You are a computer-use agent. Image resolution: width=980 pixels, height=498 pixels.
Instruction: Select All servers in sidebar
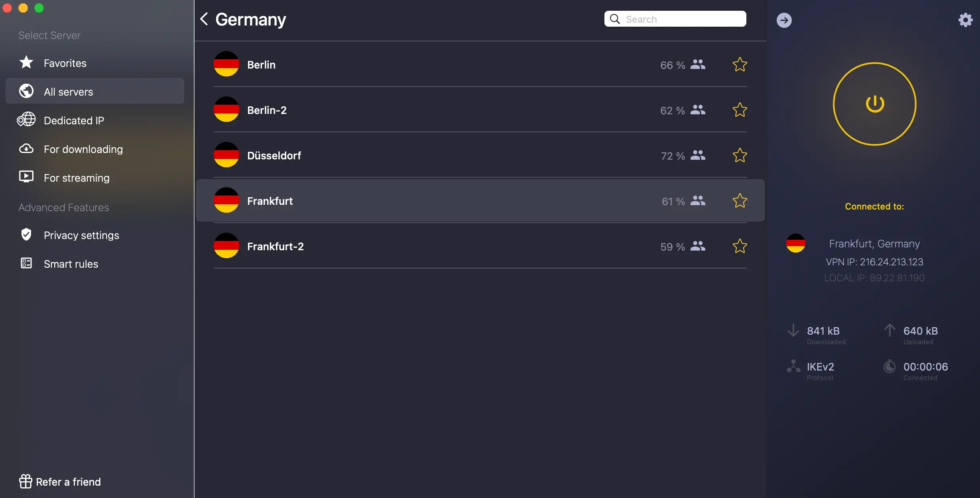[x=68, y=92]
